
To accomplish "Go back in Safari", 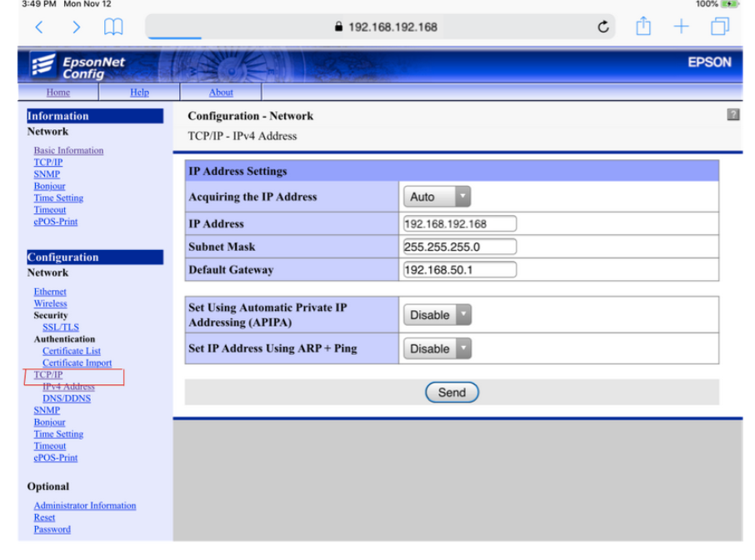I will 39,27.
